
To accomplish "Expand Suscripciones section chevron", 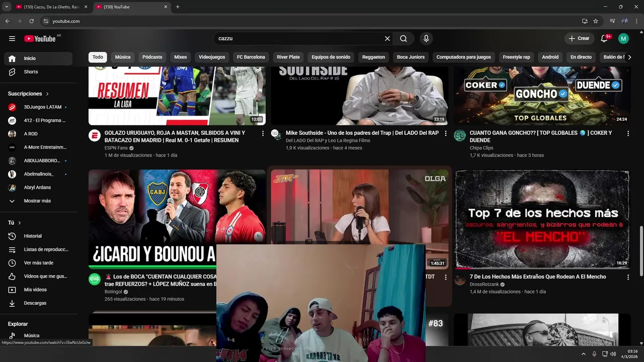I will 47,94.
